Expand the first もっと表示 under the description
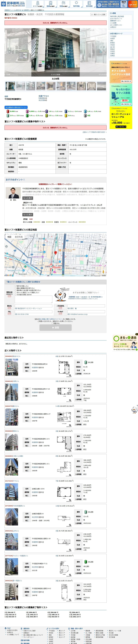The height and width of the screenshot is (644, 138). [28, 198]
